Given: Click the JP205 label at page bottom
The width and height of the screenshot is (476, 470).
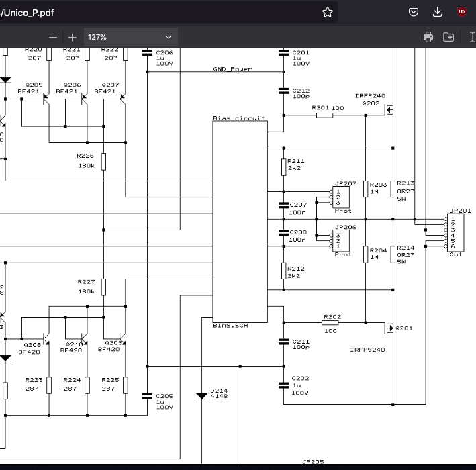Looking at the screenshot, I should click(x=313, y=461).
